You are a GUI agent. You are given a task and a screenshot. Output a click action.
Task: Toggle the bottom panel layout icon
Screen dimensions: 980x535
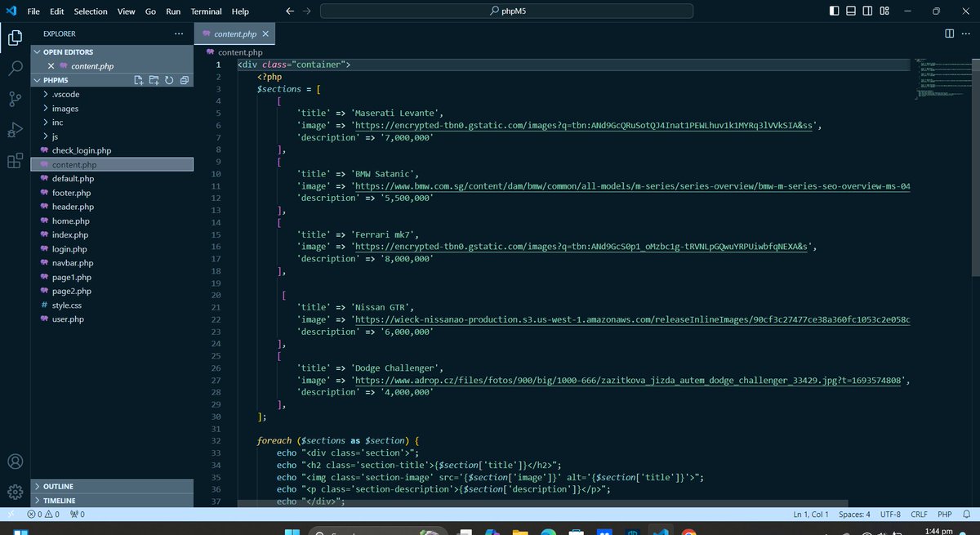(851, 11)
